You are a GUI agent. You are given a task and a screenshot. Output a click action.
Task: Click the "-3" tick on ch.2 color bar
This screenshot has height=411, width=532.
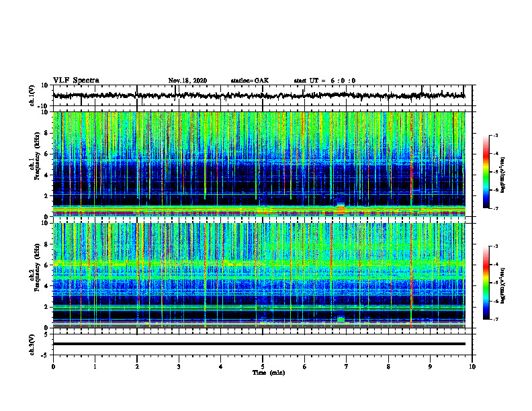point(495,246)
